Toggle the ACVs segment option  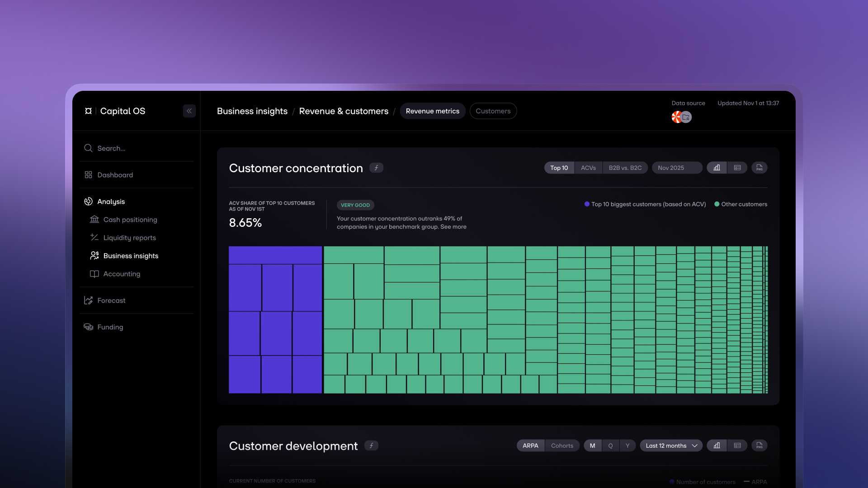pyautogui.click(x=588, y=168)
